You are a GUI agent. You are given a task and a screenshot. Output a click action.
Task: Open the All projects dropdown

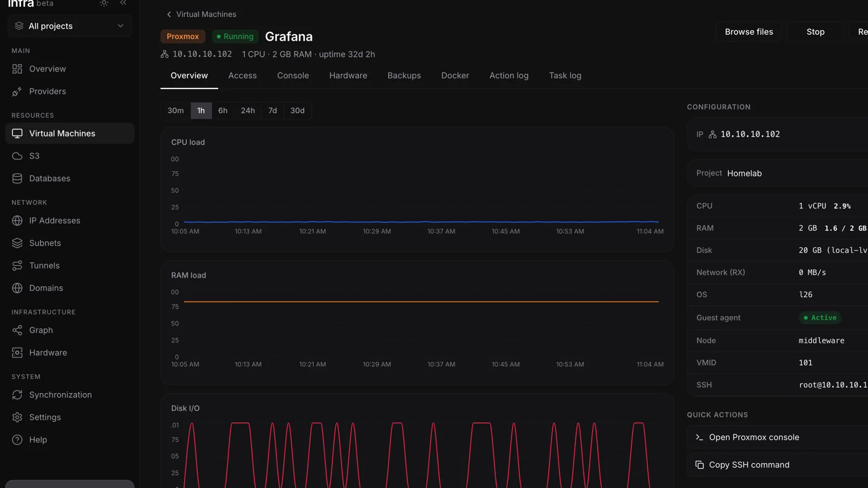[69, 26]
